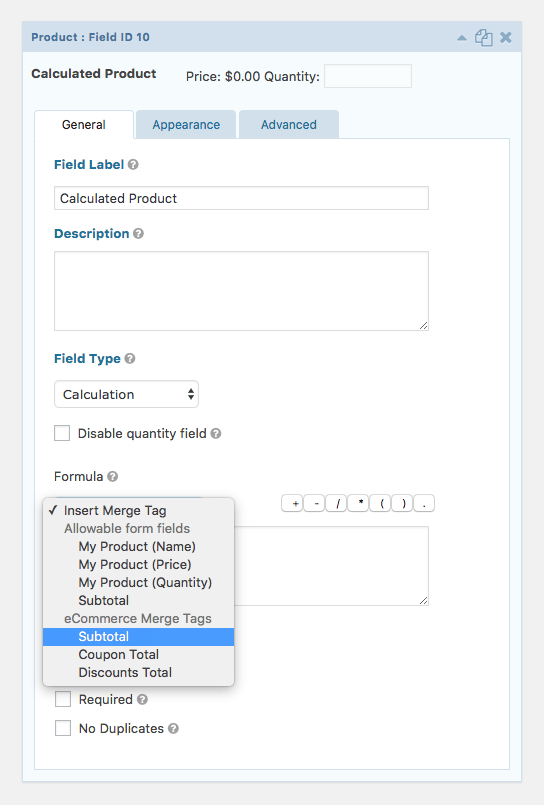
Task: Show help for Disable quantity field
Action: point(216,434)
